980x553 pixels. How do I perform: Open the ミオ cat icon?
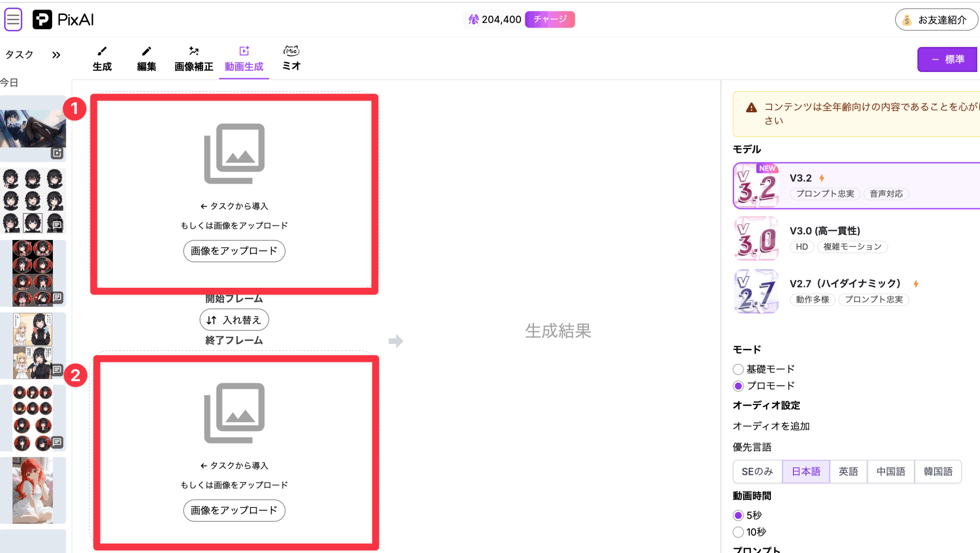point(291,51)
